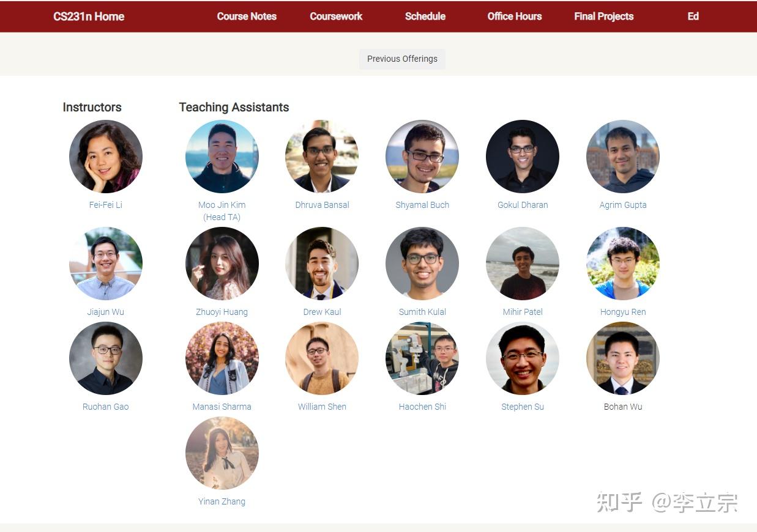Screen dimensions: 757x532
Task: Select Ruohan Gao's profile picture
Action: [x=106, y=358]
